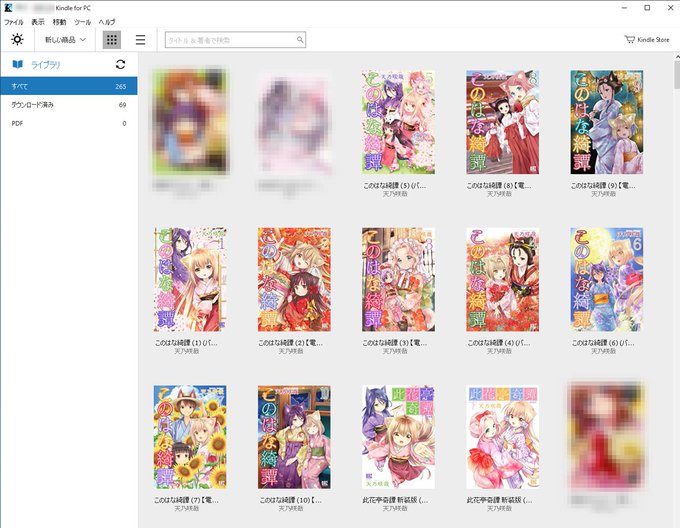
Task: Open the 表示 menu
Action: click(38, 22)
